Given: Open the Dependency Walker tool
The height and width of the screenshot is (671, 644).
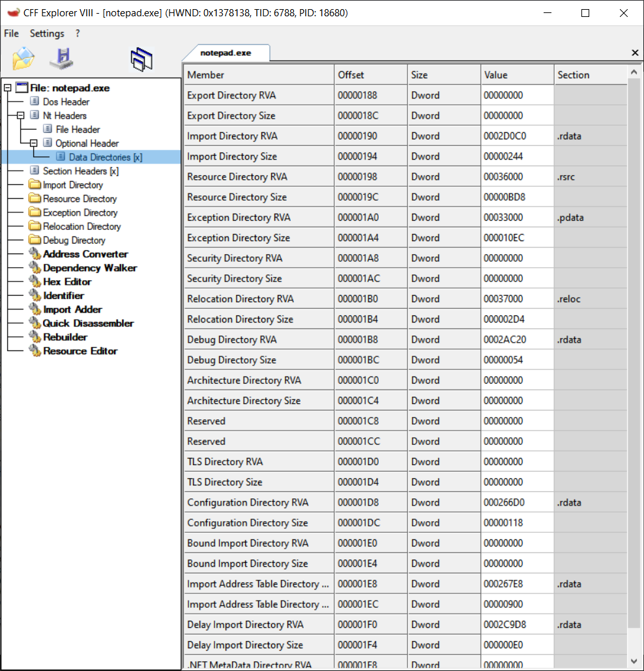Looking at the screenshot, I should click(88, 268).
